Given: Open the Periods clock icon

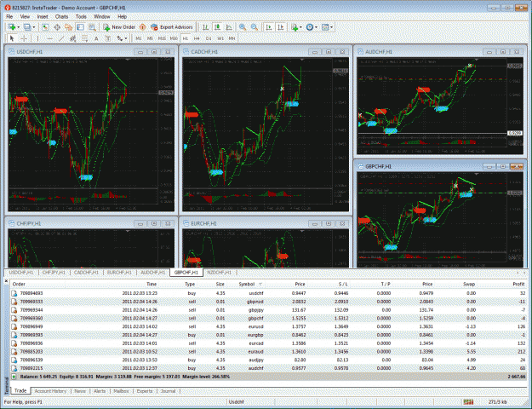Looking at the screenshot, I should point(310,27).
